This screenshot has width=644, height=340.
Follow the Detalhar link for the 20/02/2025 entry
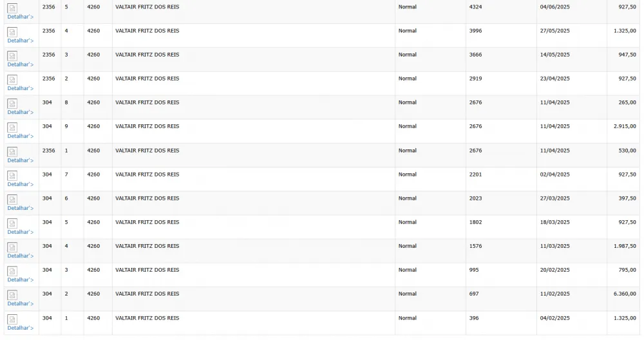20,279
